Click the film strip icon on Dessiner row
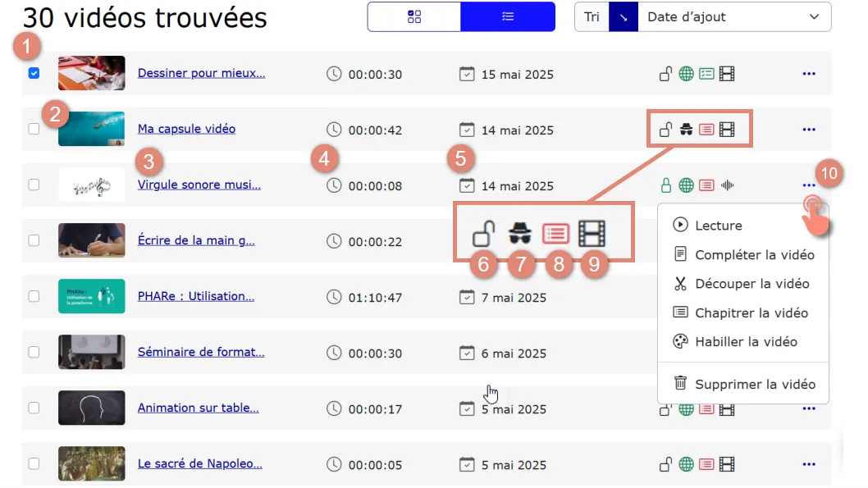The height and width of the screenshot is (488, 868). 727,74
